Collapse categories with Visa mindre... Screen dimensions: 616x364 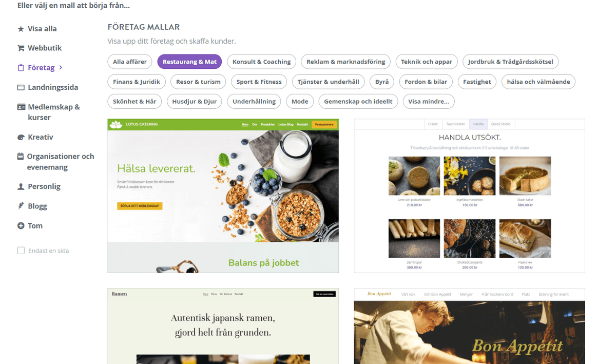pos(429,102)
